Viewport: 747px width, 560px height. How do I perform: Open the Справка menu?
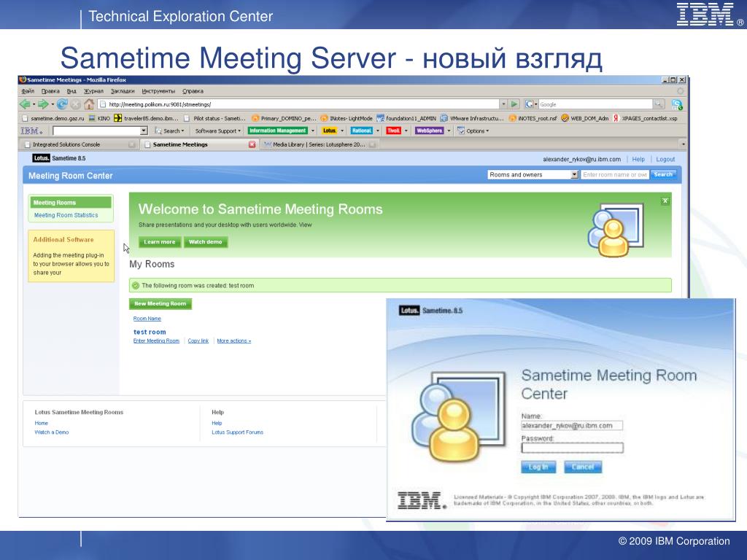[193, 91]
